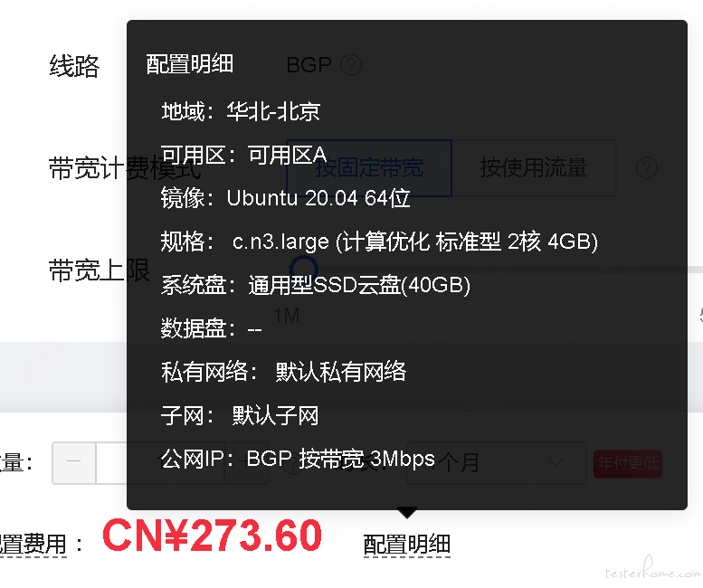Click the CN¥273.60 price total
This screenshot has width=703, height=588.
(213, 536)
